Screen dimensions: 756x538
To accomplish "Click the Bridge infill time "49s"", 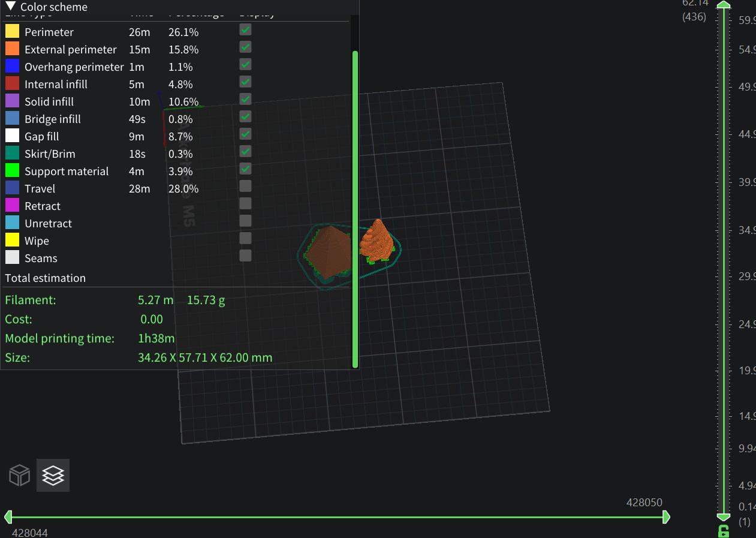I will (x=137, y=119).
